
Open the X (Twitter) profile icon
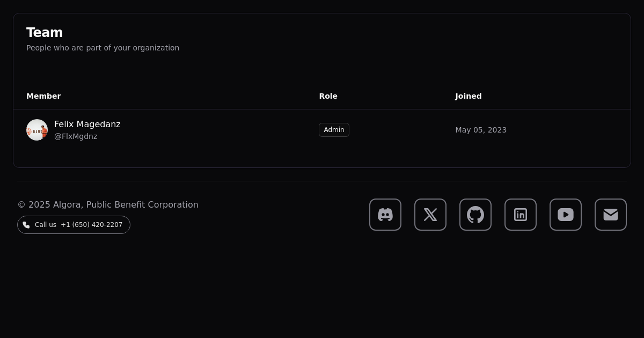tap(430, 215)
